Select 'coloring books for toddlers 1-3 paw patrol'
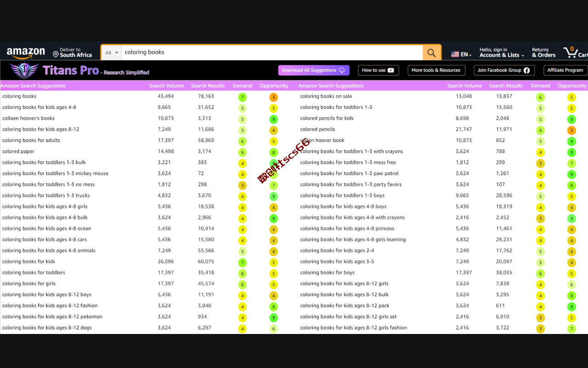 click(350, 173)
